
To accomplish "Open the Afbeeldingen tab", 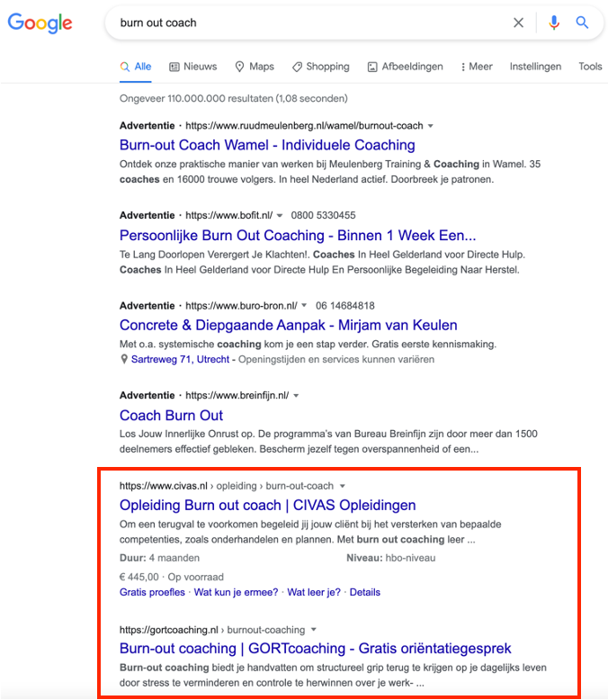I will click(x=405, y=67).
